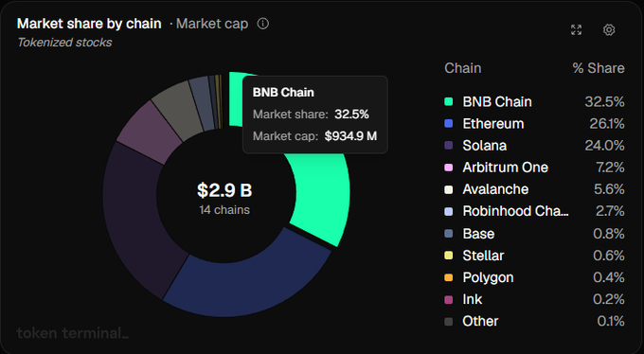Select Solana in the legend
The image size is (644, 354).
click(x=485, y=146)
